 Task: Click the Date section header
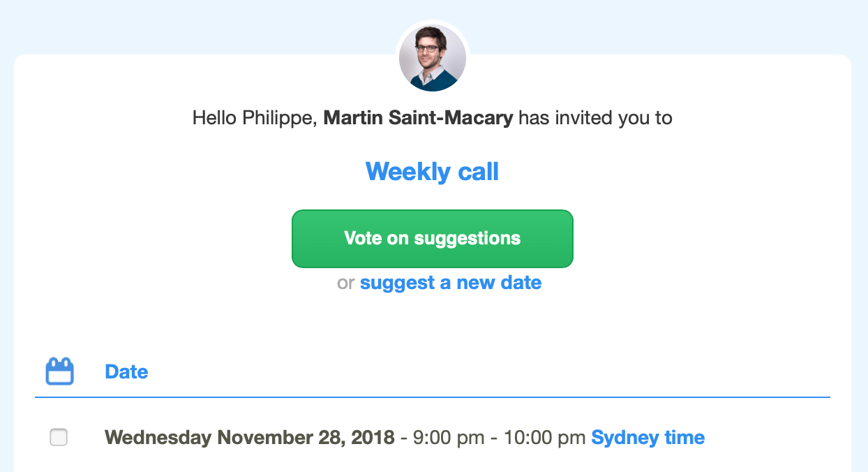coord(126,371)
